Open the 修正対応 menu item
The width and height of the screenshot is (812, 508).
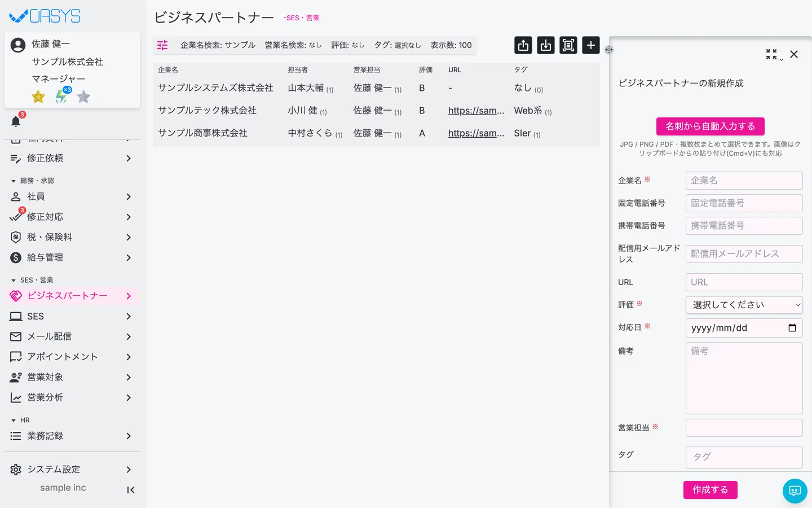point(72,217)
